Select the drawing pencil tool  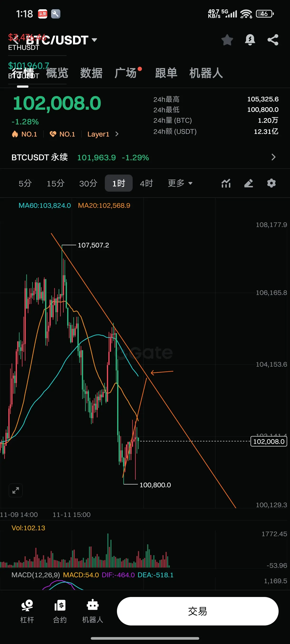[249, 183]
